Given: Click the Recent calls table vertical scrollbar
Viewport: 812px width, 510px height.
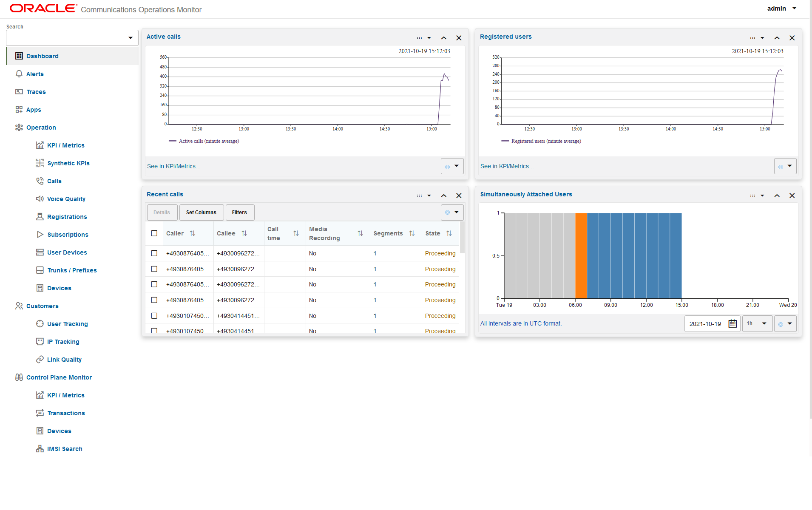Looking at the screenshot, I should (462, 238).
